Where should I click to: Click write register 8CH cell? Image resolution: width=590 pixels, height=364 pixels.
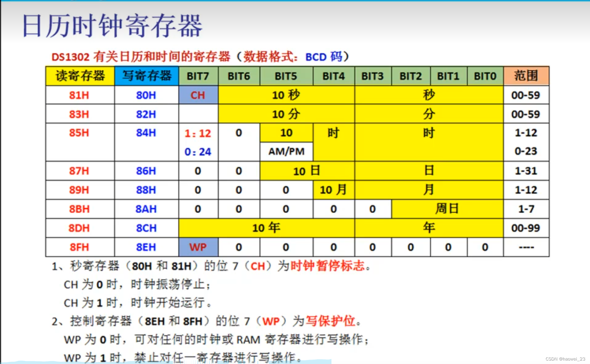pyautogui.click(x=146, y=228)
